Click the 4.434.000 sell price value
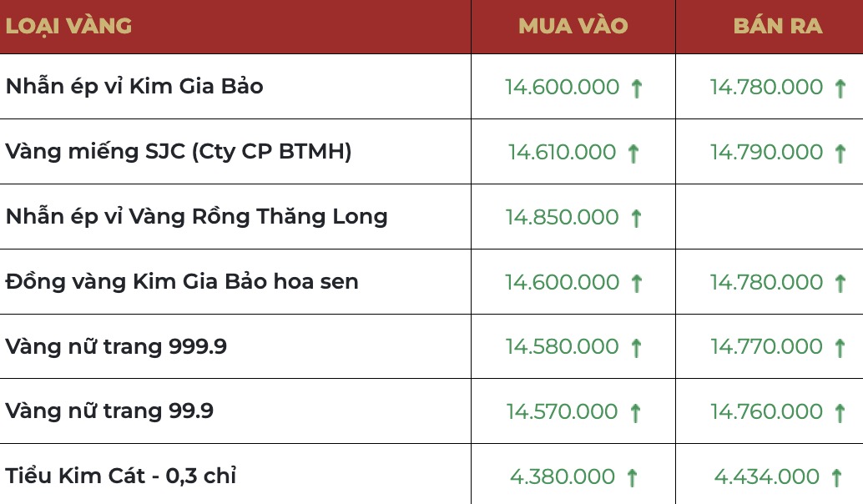863x504 pixels. tap(766, 476)
